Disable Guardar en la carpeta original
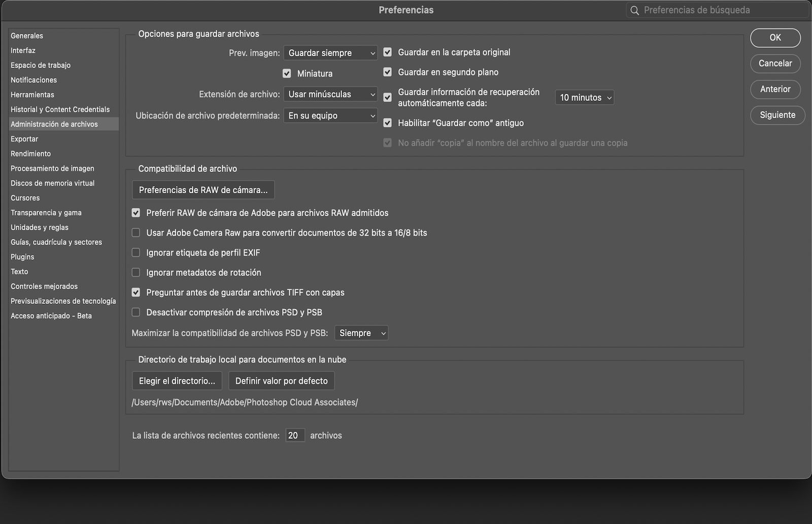 click(x=388, y=52)
